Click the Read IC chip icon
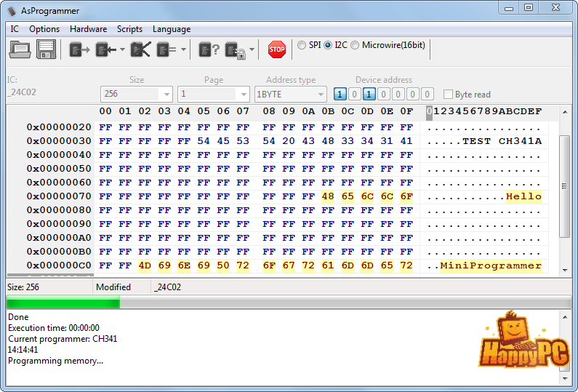The image size is (578, 392). (79, 49)
